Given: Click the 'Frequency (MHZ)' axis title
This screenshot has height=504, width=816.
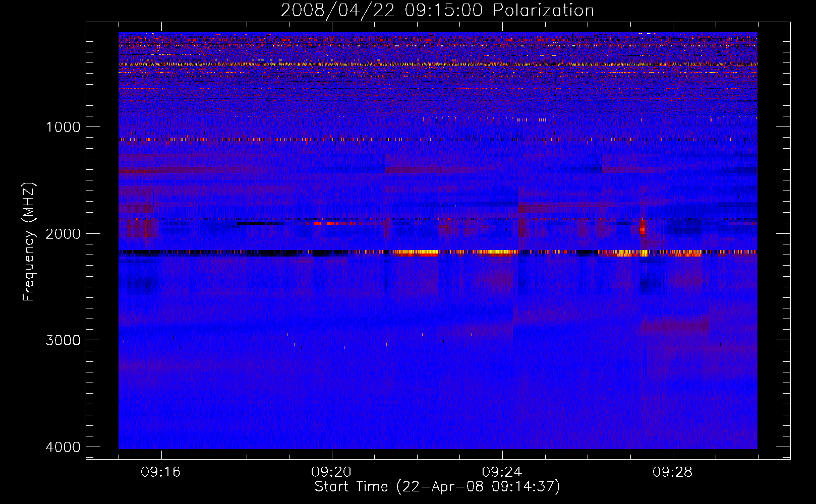Looking at the screenshot, I should (x=29, y=242).
